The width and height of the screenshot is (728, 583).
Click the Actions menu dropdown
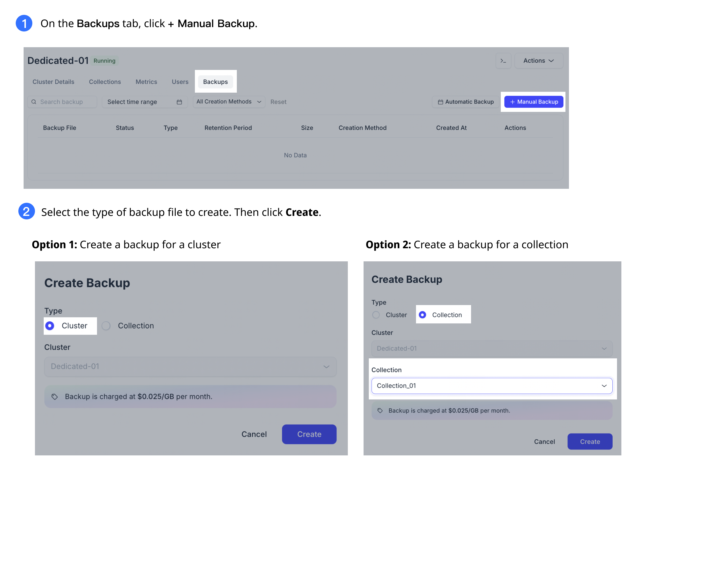pos(538,61)
